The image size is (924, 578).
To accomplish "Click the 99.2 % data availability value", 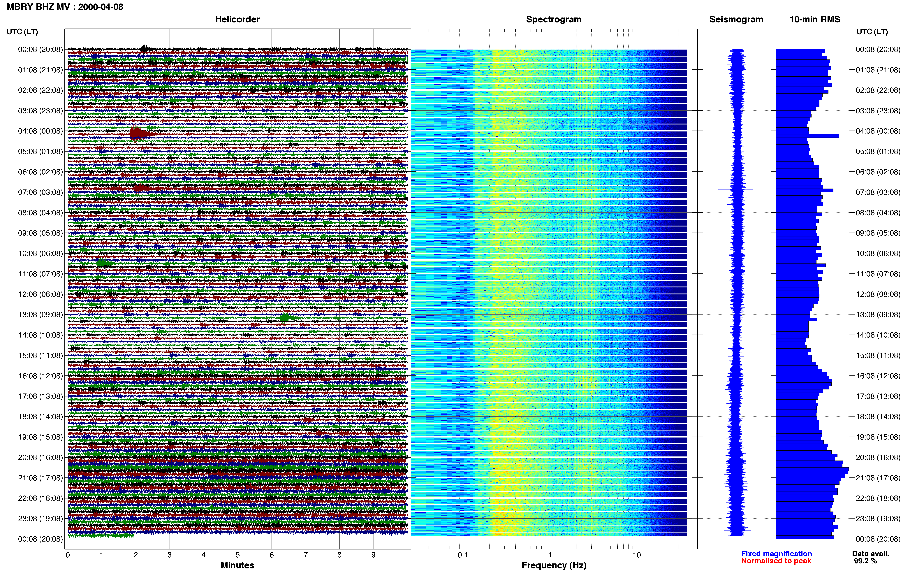I will (865, 561).
